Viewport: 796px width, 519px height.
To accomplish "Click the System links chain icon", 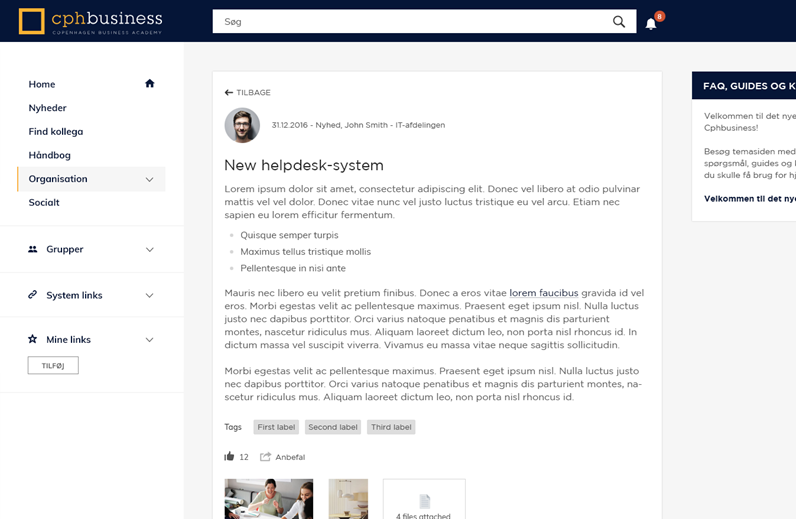I will point(32,295).
